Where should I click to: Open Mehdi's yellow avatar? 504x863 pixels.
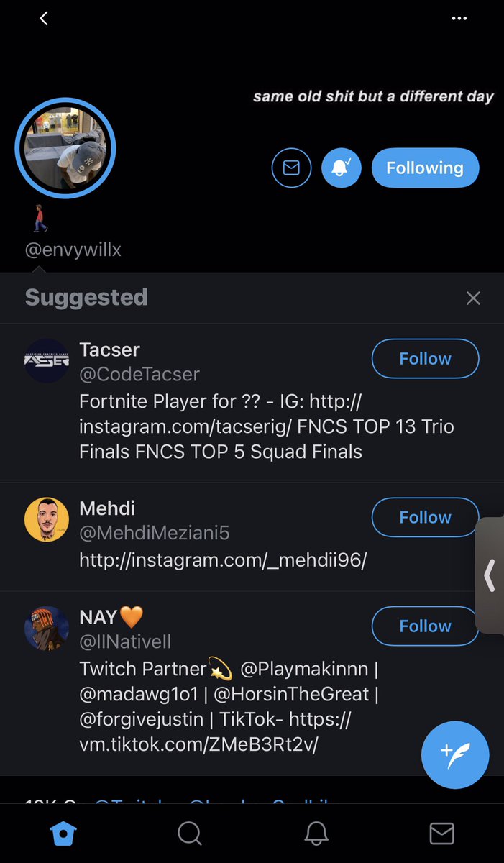47,519
